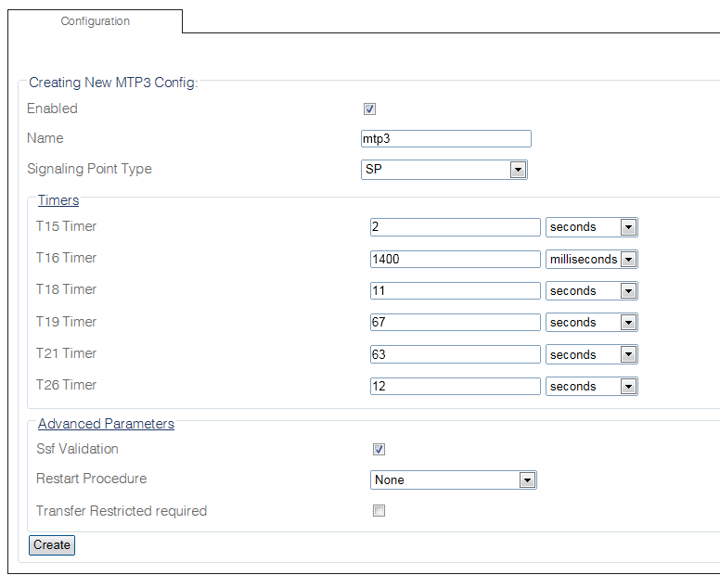Enable Transfer Restricted required checkbox

click(x=379, y=511)
